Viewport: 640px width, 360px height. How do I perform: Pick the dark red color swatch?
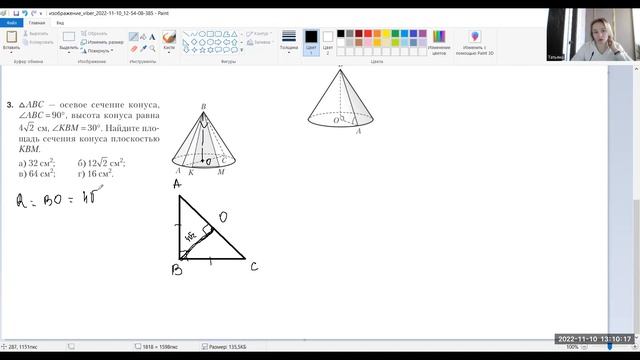(359, 33)
